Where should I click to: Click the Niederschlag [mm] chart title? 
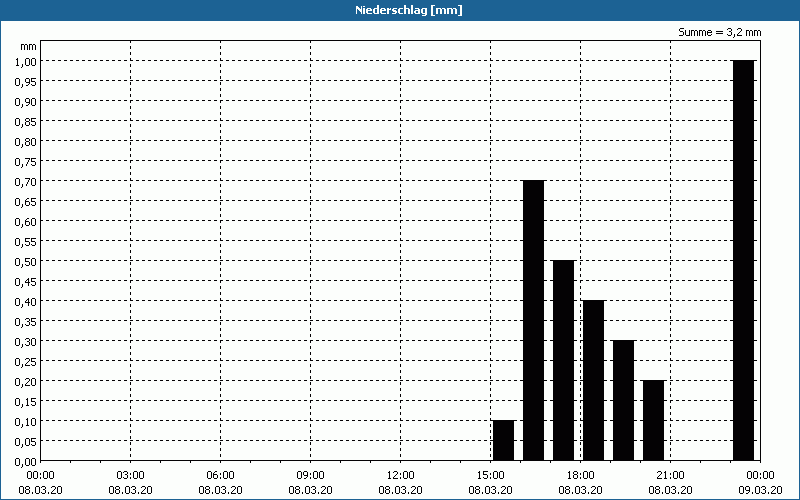coord(409,10)
